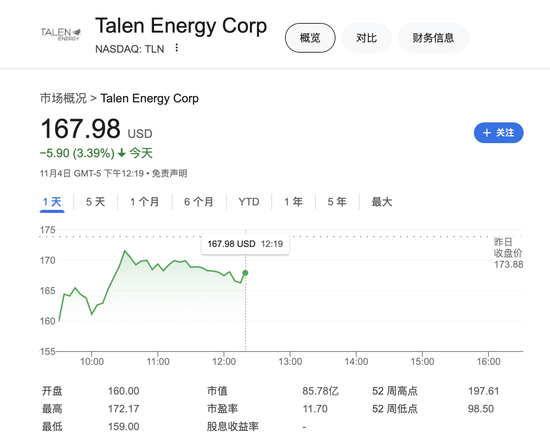This screenshot has width=550, height=442.
Task: Click the chart peak near 10:30
Action: coord(125,251)
